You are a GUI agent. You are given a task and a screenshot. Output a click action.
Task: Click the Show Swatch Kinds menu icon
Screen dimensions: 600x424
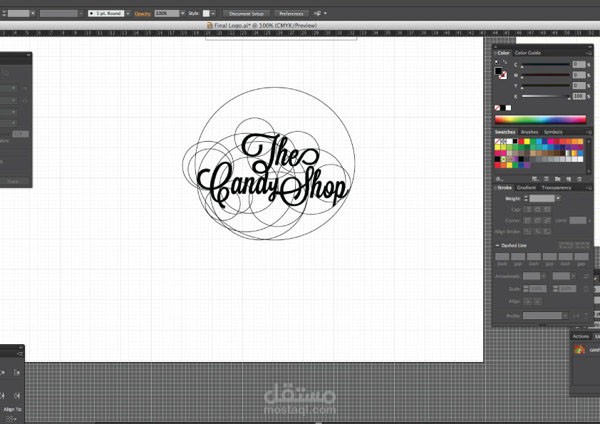(535, 179)
